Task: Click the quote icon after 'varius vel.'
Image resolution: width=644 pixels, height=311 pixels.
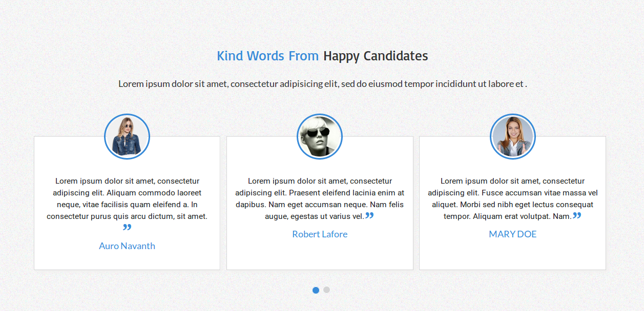Action: click(369, 216)
